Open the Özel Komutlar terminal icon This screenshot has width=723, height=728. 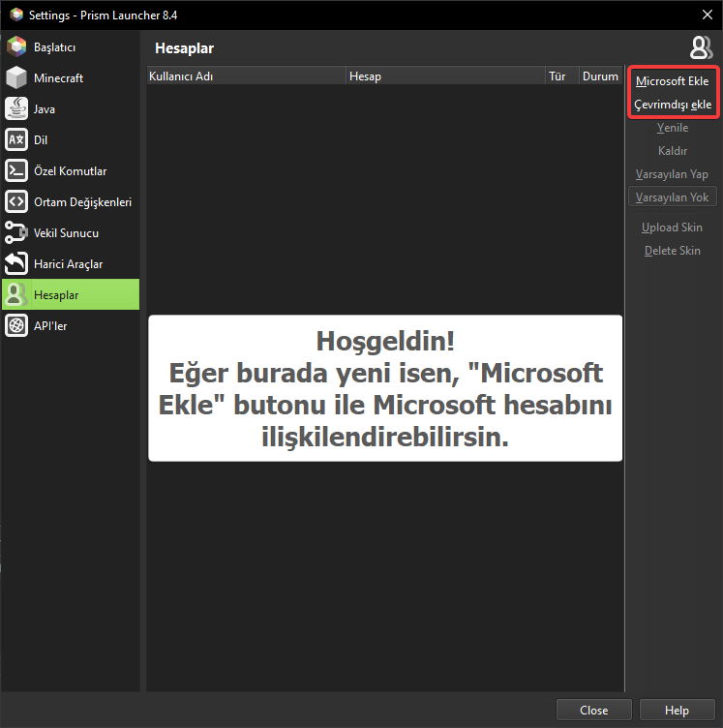[16, 170]
